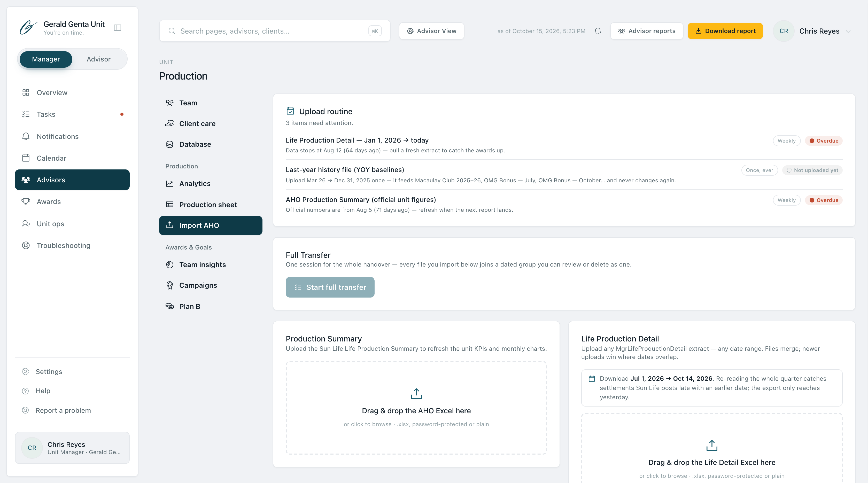Open Settings in sidebar footer
Image resolution: width=868 pixels, height=483 pixels.
(x=72, y=371)
